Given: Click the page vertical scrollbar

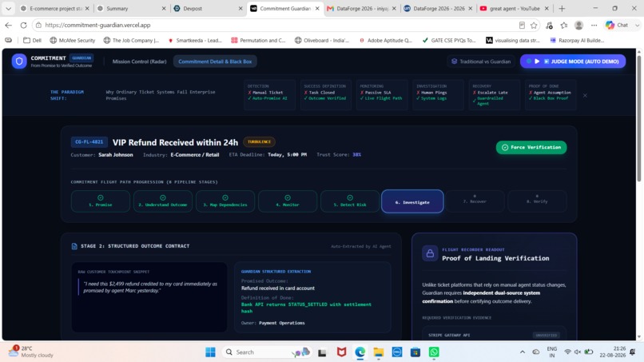Looking at the screenshot, I should 638,119.
